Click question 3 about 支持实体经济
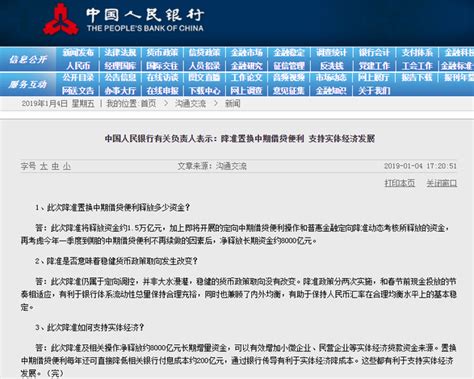474x379 pixels. pyautogui.click(x=90, y=327)
